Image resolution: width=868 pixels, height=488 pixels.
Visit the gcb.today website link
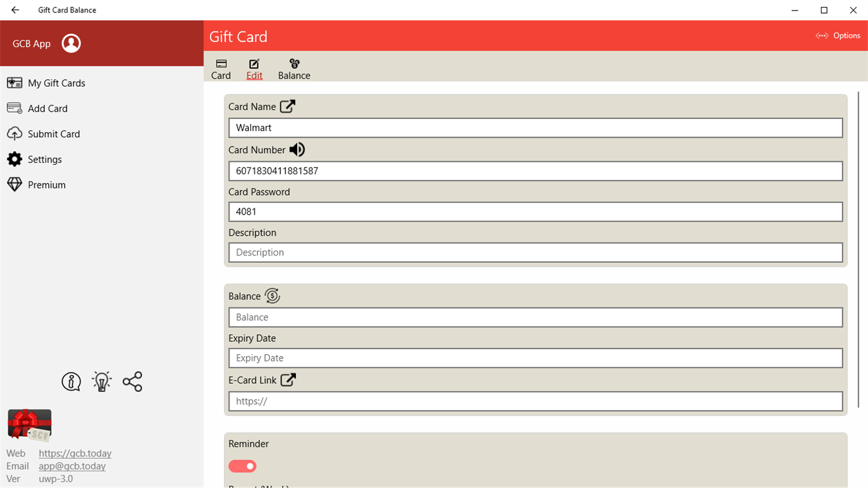tap(75, 453)
